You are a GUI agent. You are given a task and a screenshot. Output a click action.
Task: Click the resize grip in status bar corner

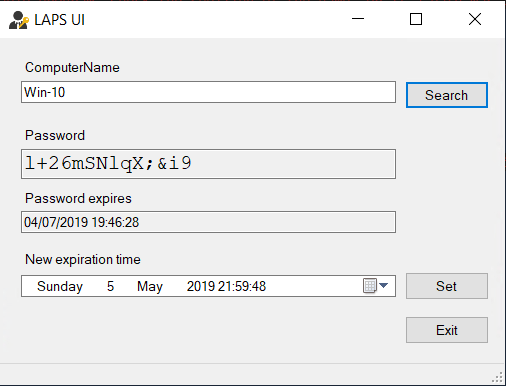coord(497,378)
